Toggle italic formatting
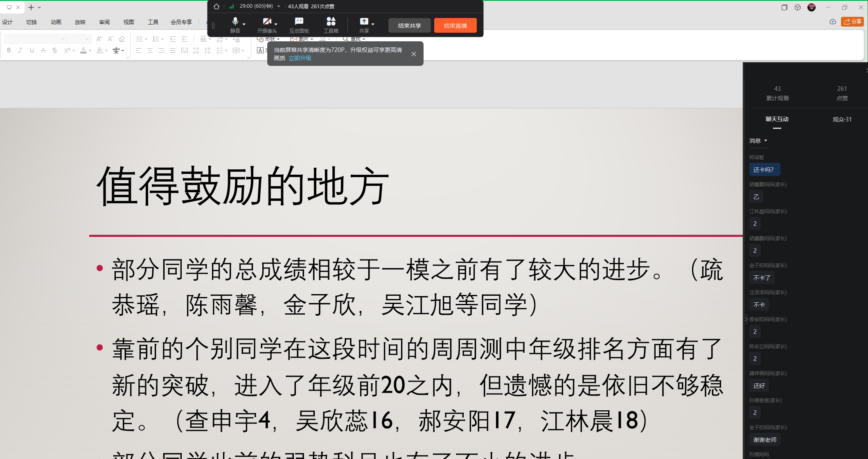Image resolution: width=868 pixels, height=459 pixels. coord(20,50)
